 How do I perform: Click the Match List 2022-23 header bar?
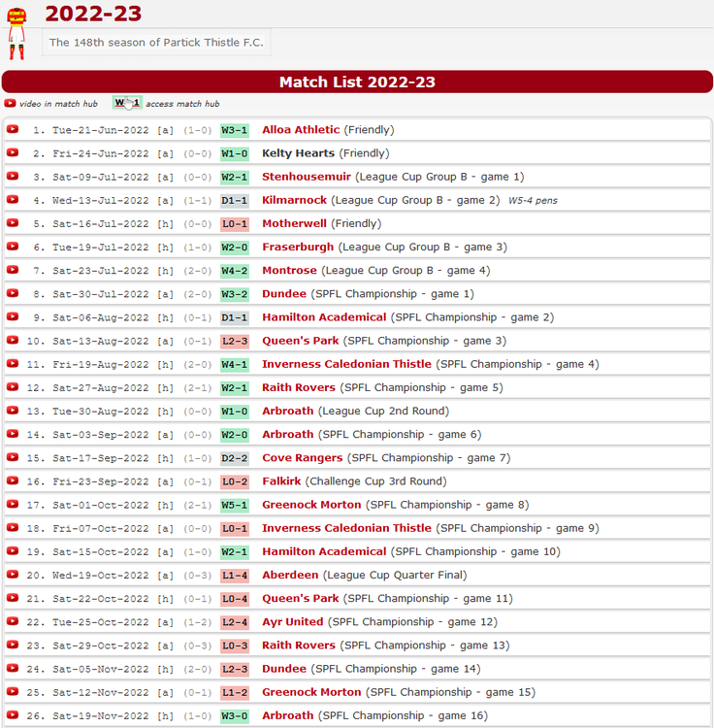point(357,82)
